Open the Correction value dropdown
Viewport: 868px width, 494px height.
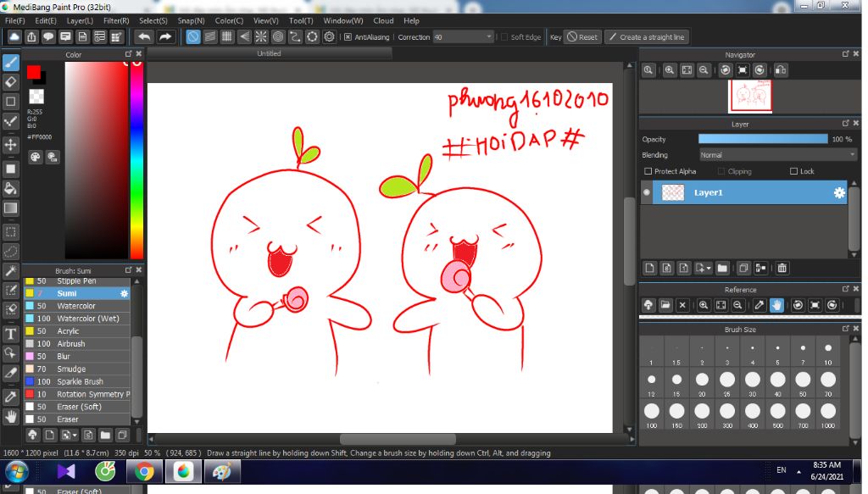click(x=488, y=37)
